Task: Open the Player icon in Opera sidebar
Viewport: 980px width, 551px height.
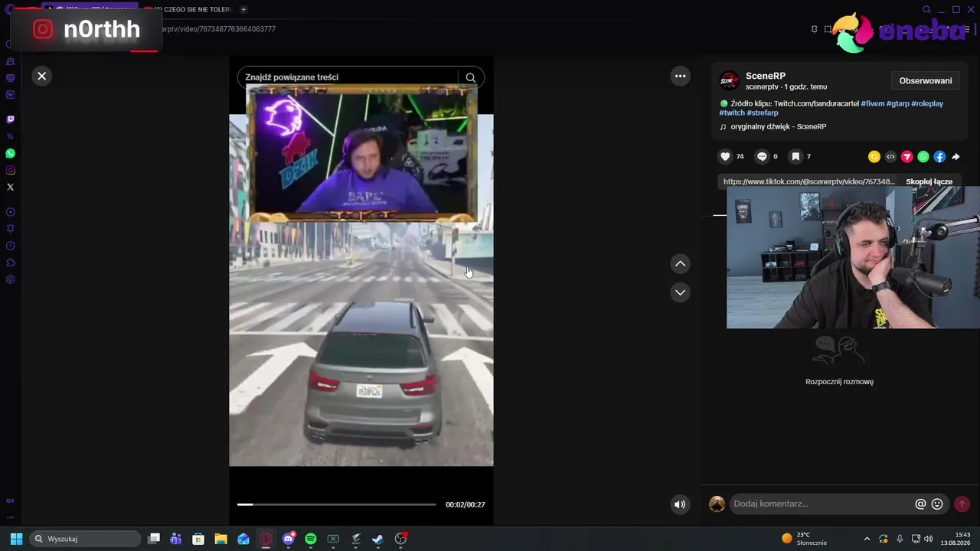Action: point(11,212)
